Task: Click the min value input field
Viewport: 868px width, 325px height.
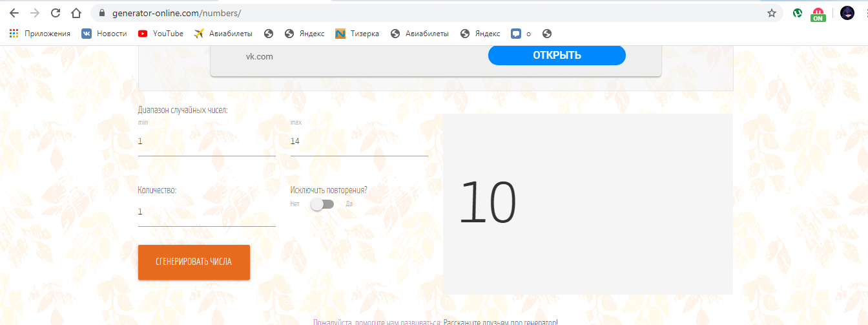Action: (206, 142)
